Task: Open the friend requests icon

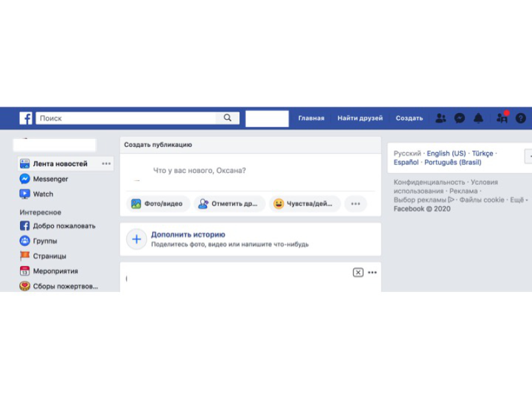Action: pos(441,118)
